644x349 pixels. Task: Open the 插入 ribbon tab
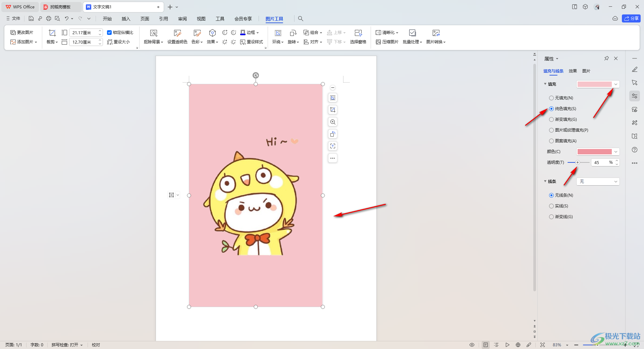[126, 19]
